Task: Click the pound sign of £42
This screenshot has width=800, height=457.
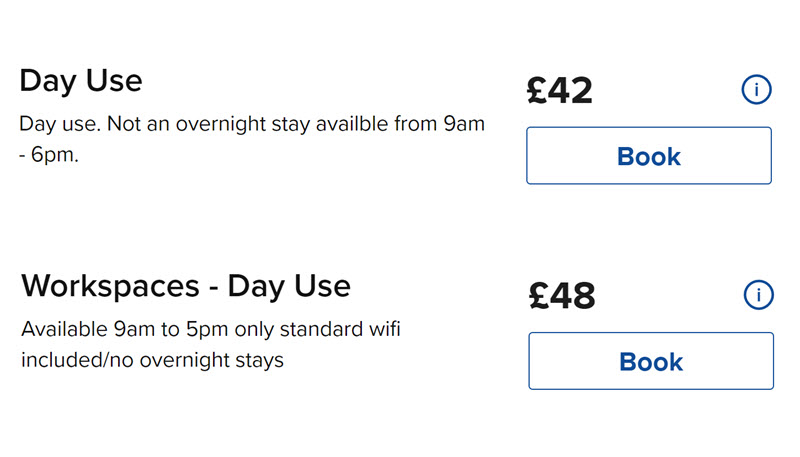Action: (x=537, y=90)
